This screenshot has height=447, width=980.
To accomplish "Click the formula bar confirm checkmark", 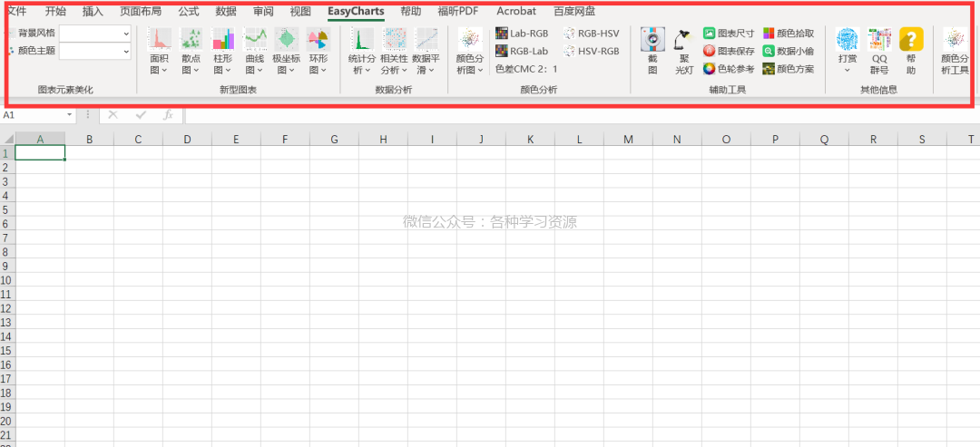I will click(141, 115).
